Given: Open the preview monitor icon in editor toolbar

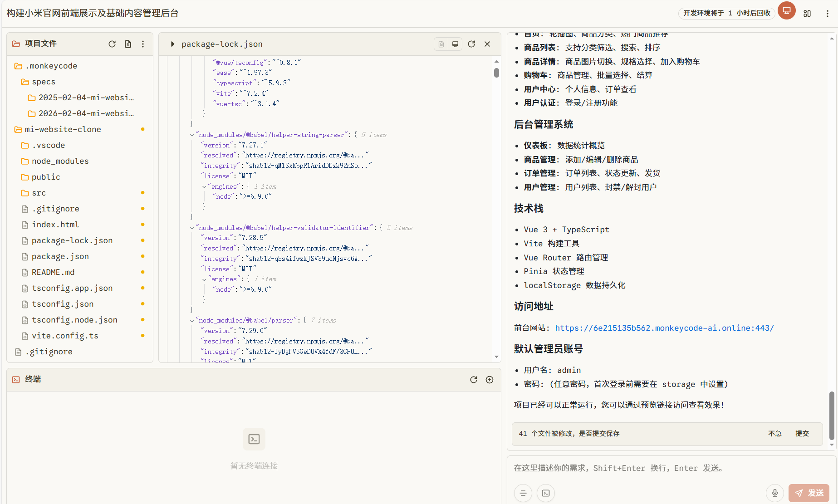Looking at the screenshot, I should pyautogui.click(x=455, y=44).
